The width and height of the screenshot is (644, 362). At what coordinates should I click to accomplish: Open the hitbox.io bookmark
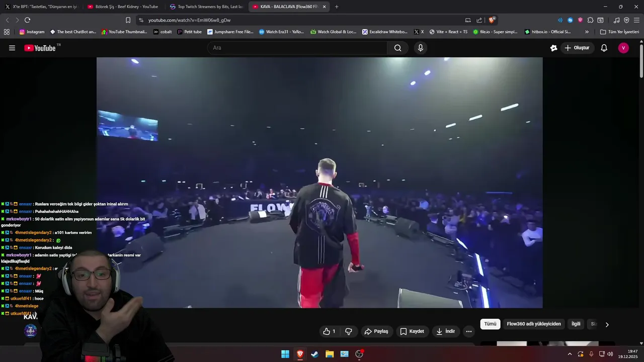click(x=548, y=32)
